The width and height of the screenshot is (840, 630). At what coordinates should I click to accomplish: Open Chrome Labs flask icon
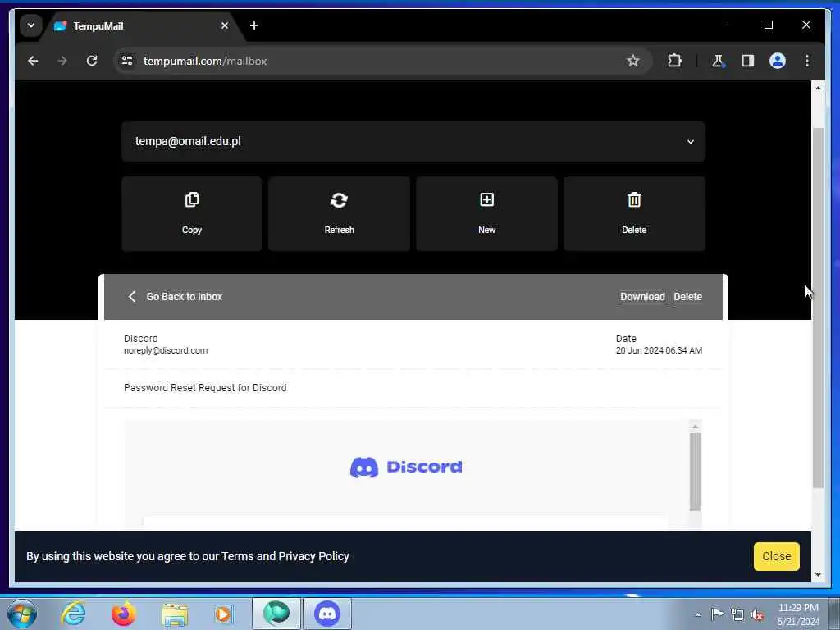point(718,61)
